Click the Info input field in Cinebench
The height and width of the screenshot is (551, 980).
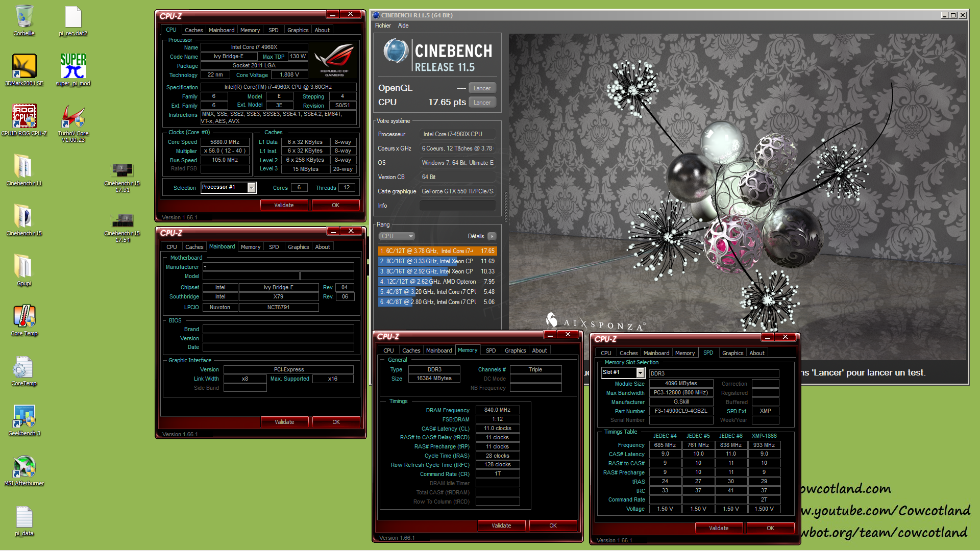pos(457,206)
